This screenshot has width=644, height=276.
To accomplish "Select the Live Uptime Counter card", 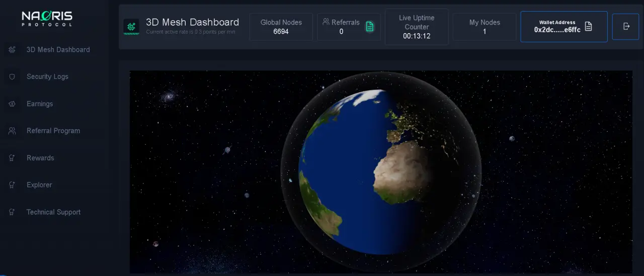I will click(417, 27).
